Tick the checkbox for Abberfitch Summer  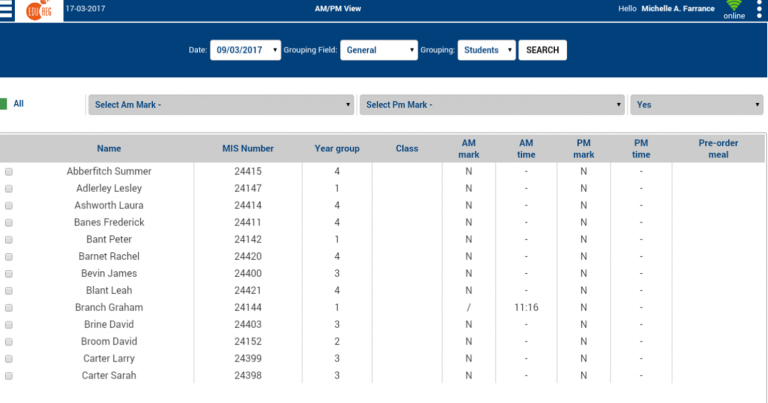pyautogui.click(x=9, y=172)
